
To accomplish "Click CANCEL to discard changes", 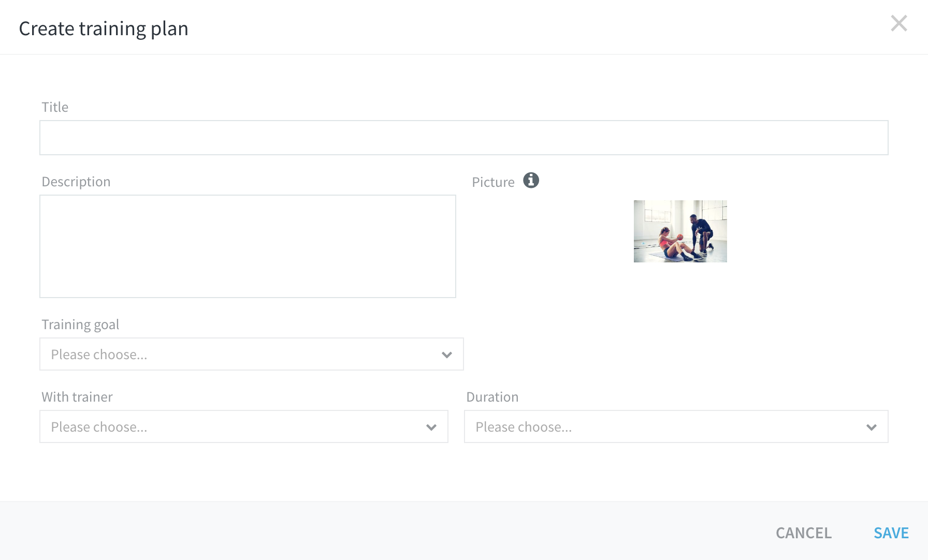I will [803, 533].
